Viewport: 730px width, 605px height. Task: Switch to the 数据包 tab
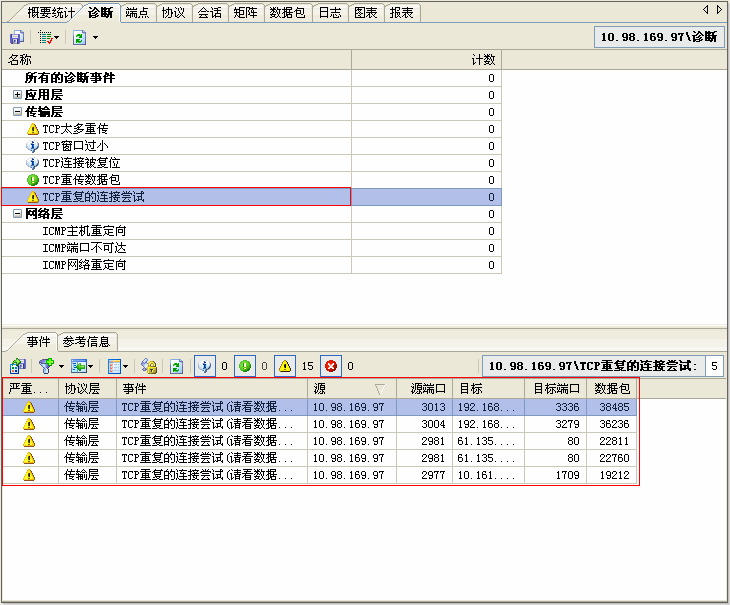288,13
